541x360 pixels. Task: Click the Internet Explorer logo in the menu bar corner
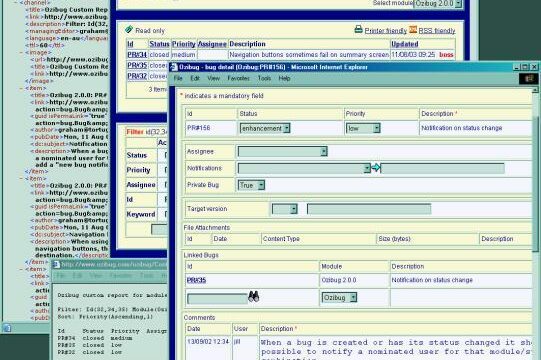coord(528,79)
